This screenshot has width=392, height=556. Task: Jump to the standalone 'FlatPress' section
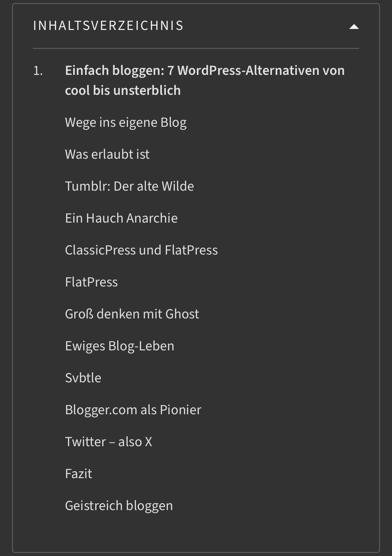tap(91, 282)
